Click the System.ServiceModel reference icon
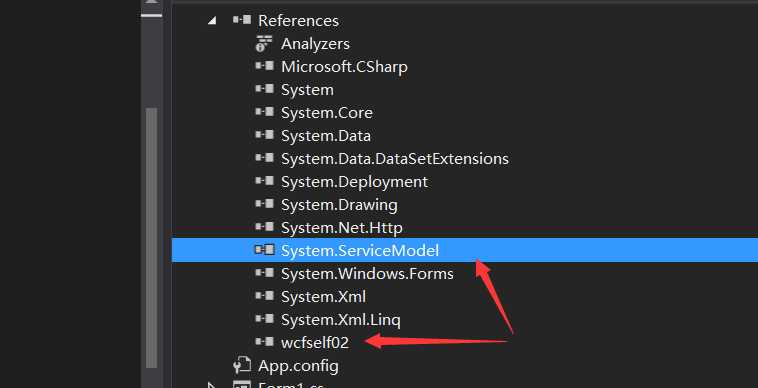Image resolution: width=758 pixels, height=388 pixels. click(x=264, y=250)
